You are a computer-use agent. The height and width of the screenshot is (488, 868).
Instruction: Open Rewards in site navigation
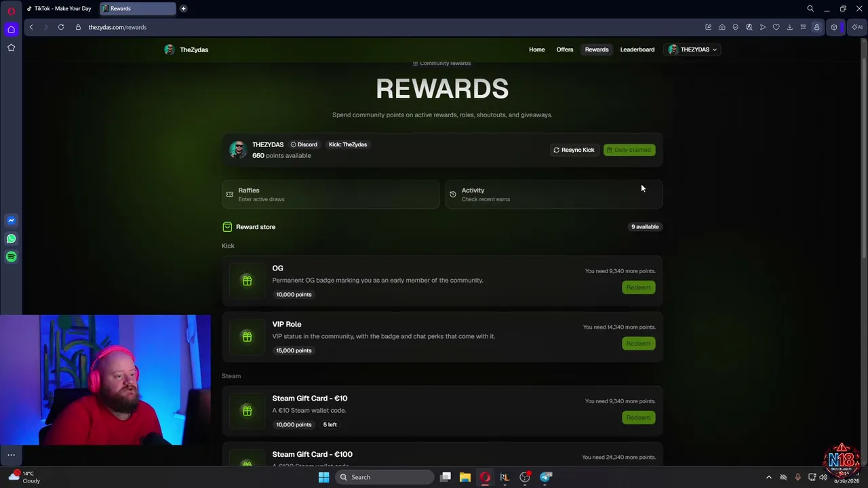coord(597,49)
